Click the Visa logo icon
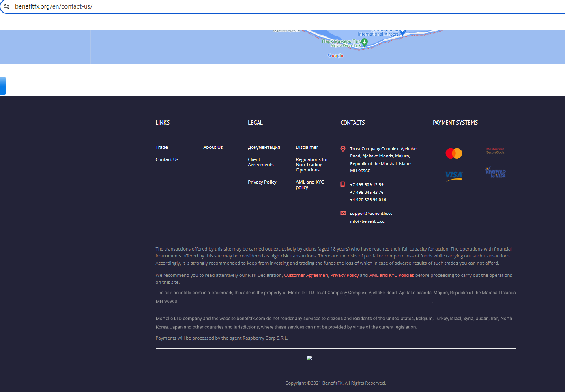The height and width of the screenshot is (392, 565). pyautogui.click(x=453, y=176)
